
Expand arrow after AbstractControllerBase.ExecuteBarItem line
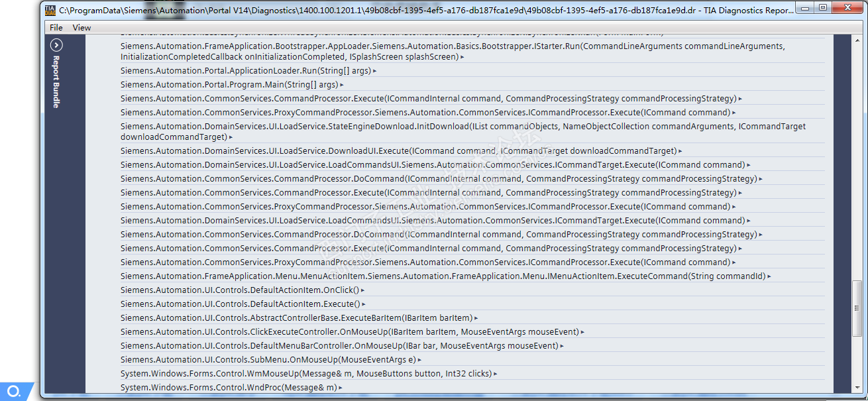pos(476,318)
